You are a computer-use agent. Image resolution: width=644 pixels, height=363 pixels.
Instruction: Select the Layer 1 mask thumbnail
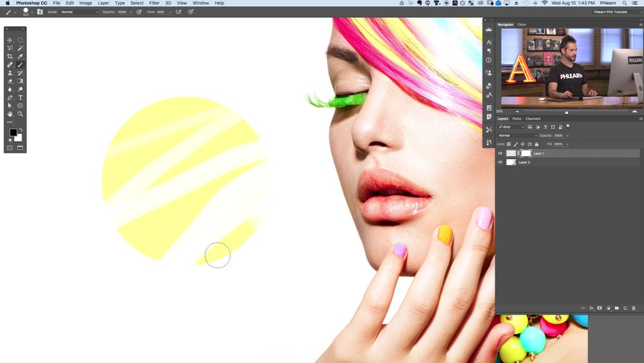point(526,154)
